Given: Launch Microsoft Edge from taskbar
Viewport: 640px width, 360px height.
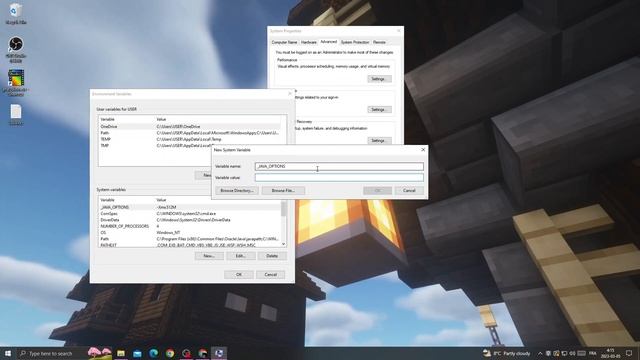Looking at the screenshot, I should pyautogui.click(x=153, y=353).
